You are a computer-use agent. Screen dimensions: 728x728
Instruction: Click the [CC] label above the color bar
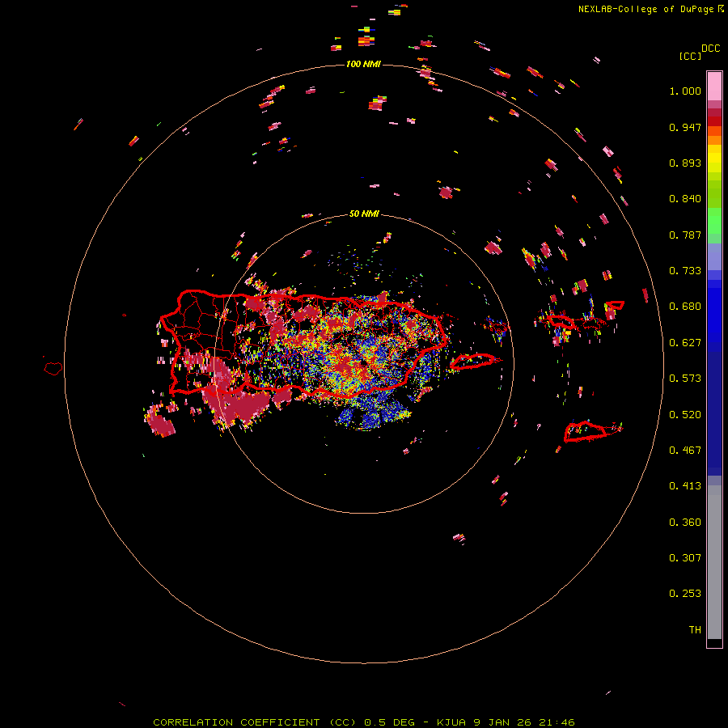point(690,56)
